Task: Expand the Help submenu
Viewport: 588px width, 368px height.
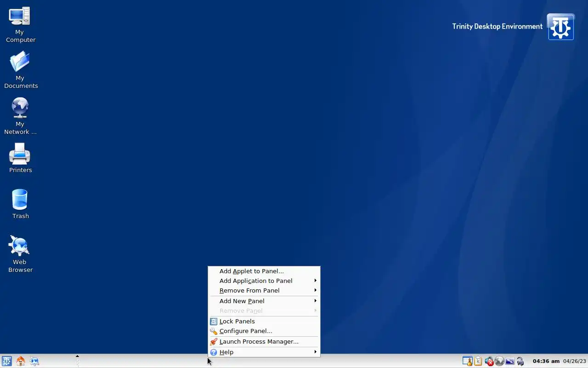Action: pyautogui.click(x=264, y=352)
